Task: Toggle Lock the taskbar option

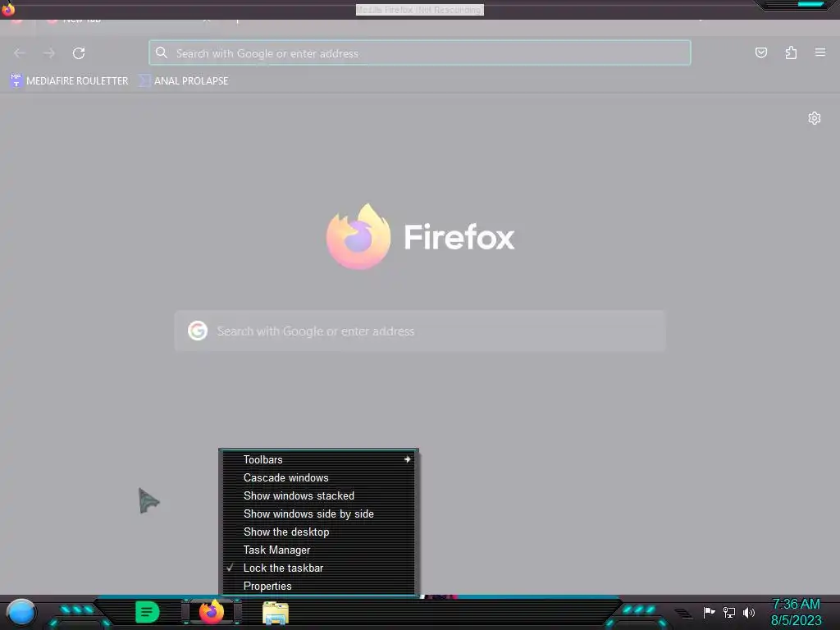Action: tap(319, 568)
